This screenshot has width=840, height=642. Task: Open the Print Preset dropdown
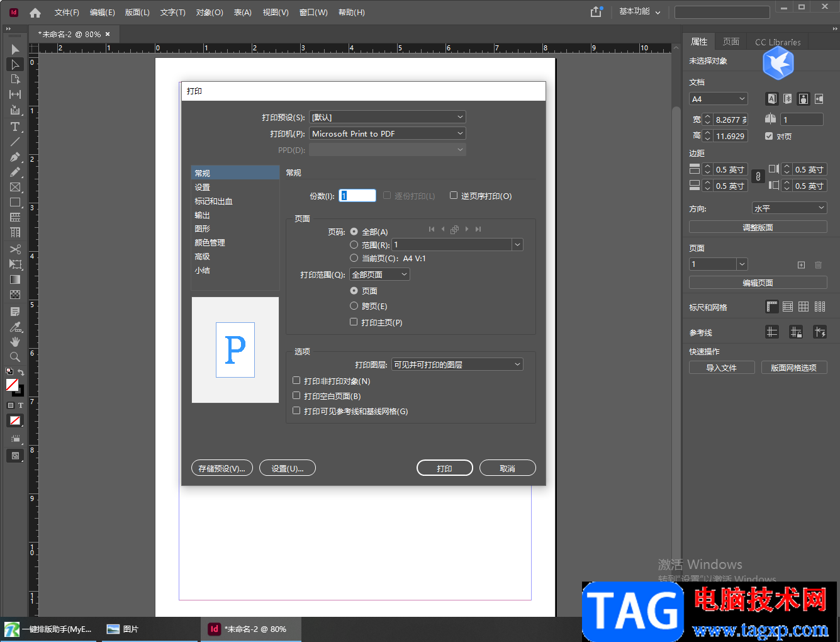[x=388, y=117]
